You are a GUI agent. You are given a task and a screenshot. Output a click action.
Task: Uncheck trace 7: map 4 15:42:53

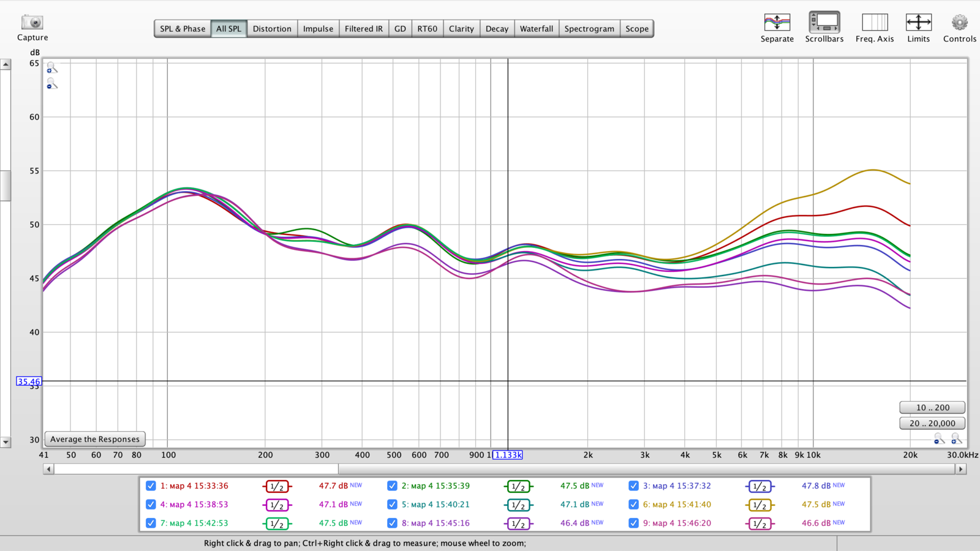[151, 523]
